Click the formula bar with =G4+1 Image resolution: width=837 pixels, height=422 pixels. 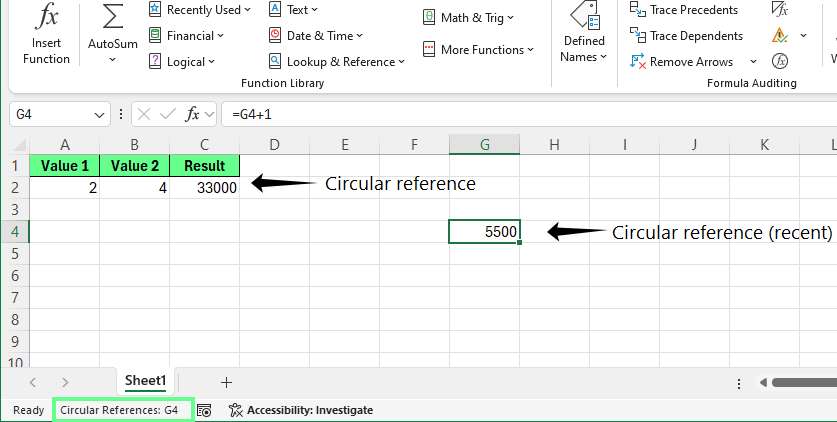[x=528, y=114]
